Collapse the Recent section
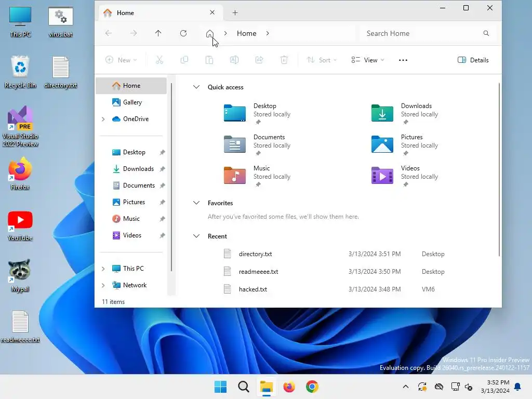The width and height of the screenshot is (532, 399). 196,236
